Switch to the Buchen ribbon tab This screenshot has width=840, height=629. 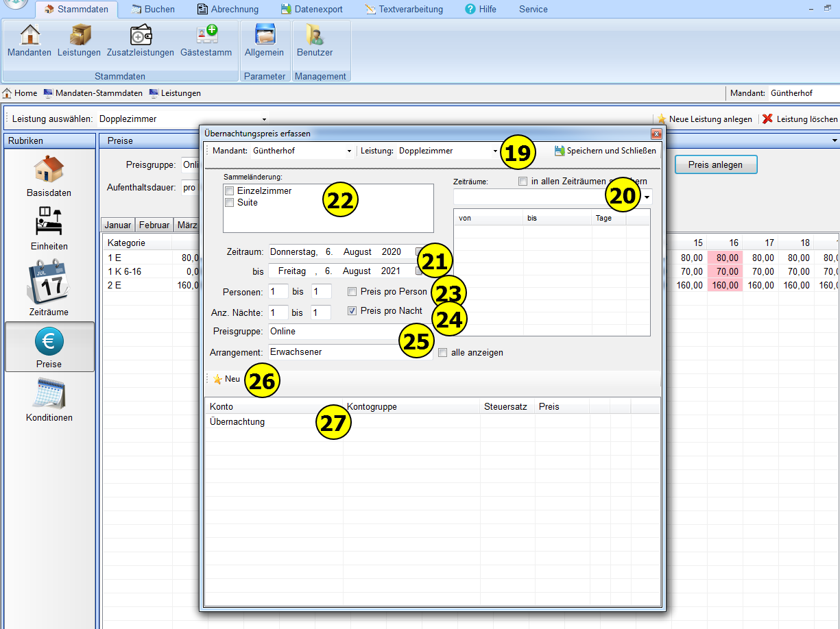coord(152,9)
